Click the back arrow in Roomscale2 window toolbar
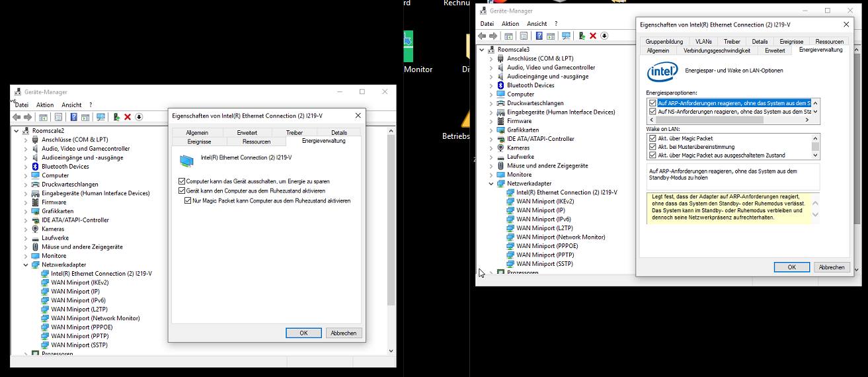The width and height of the screenshot is (868, 377). pyautogui.click(x=17, y=117)
